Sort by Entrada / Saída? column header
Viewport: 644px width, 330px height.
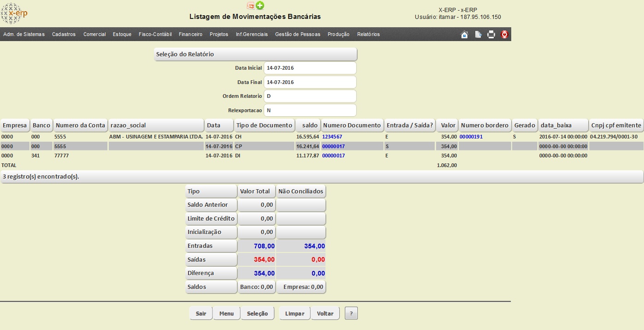tap(410, 125)
